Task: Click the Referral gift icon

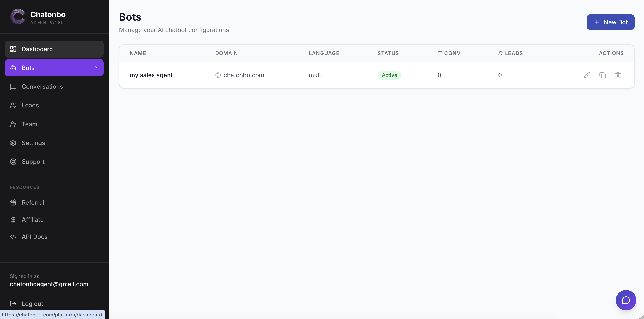Action: coord(13,202)
